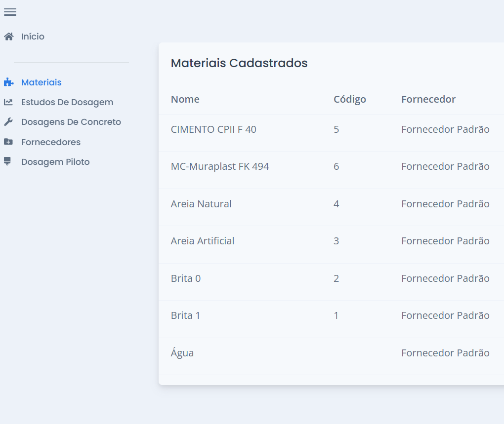The width and height of the screenshot is (504, 424).
Task: Click the Areia Artificial entry
Action: click(x=203, y=241)
